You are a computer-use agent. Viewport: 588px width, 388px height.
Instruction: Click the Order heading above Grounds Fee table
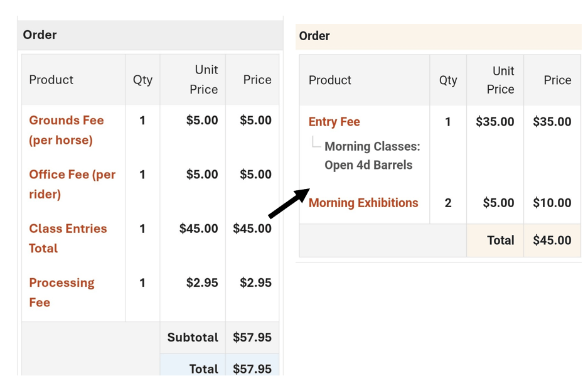(x=40, y=35)
